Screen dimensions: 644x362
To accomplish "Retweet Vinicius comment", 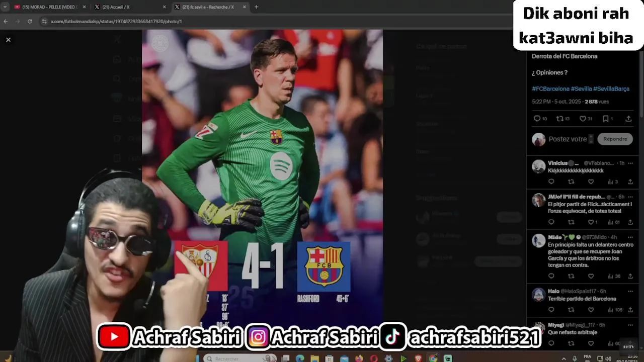I will pos(571,182).
